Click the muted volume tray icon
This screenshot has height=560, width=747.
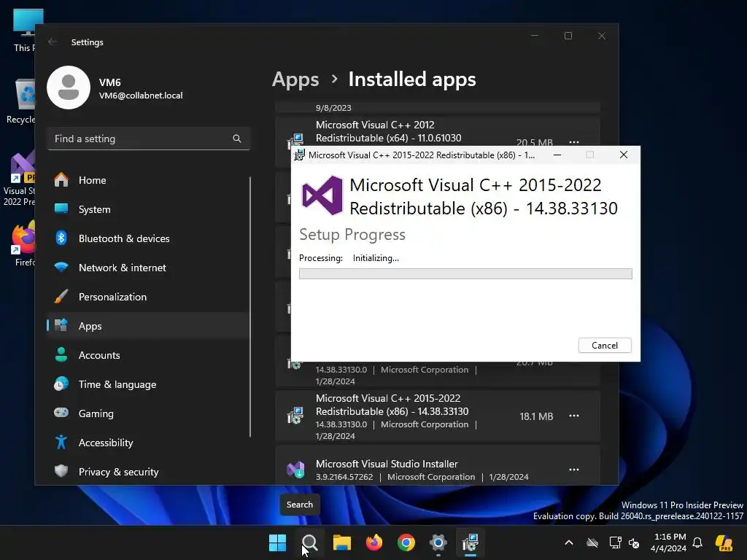(634, 542)
